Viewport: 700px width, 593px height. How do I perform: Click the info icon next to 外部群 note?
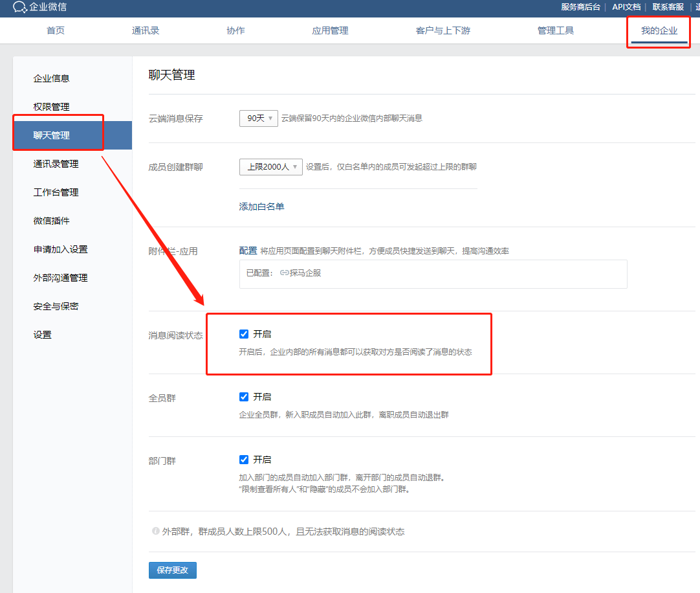[x=155, y=531]
